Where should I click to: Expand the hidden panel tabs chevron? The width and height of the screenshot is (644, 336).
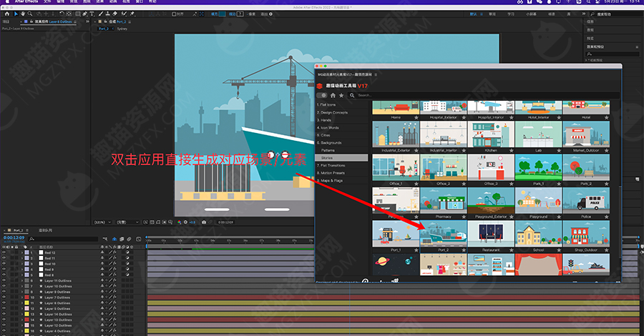87,21
